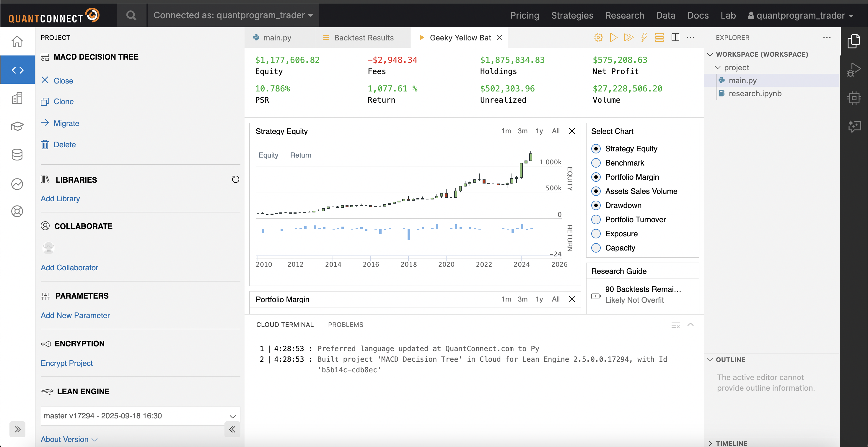Set Strategy Equity range to 1y

[539, 131]
